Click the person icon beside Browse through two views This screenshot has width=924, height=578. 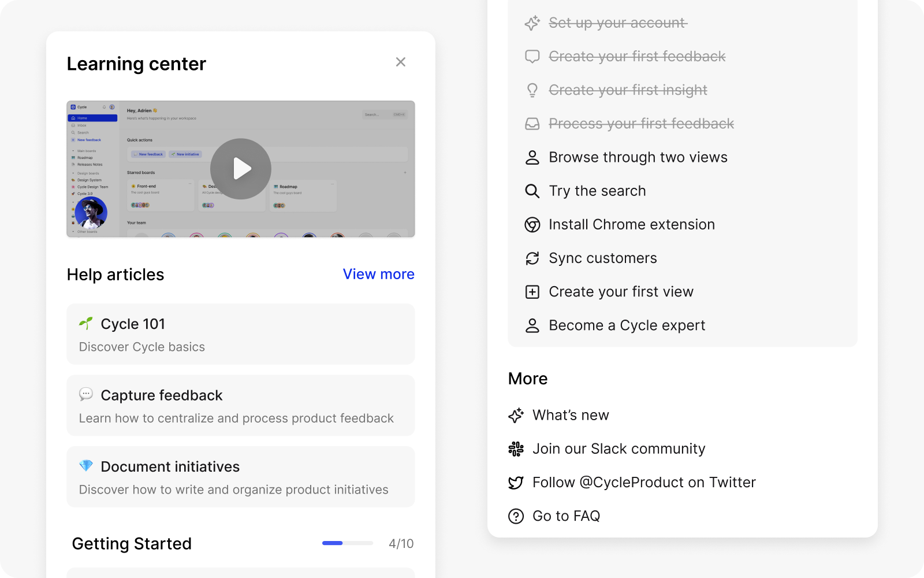click(x=532, y=157)
